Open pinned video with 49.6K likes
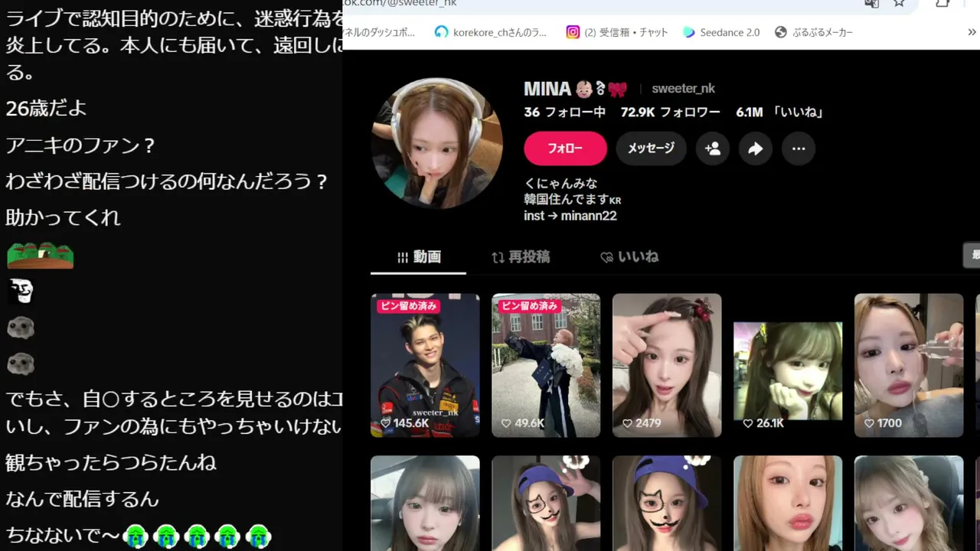The width and height of the screenshot is (980, 551). (x=546, y=365)
